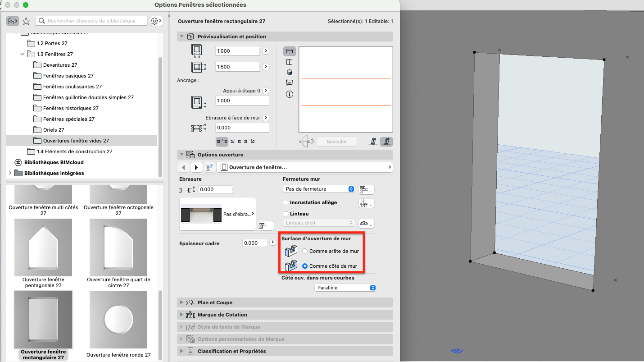The image size is (644, 362).
Task: Choose the Ouverture fenêtre ronde 27 thumbnail
Action: [x=118, y=319]
